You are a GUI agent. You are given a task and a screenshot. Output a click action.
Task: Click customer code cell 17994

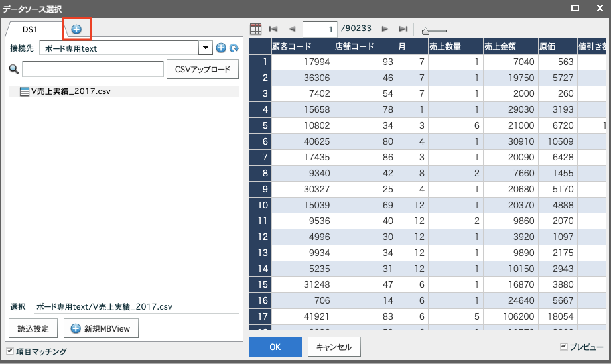click(x=303, y=62)
